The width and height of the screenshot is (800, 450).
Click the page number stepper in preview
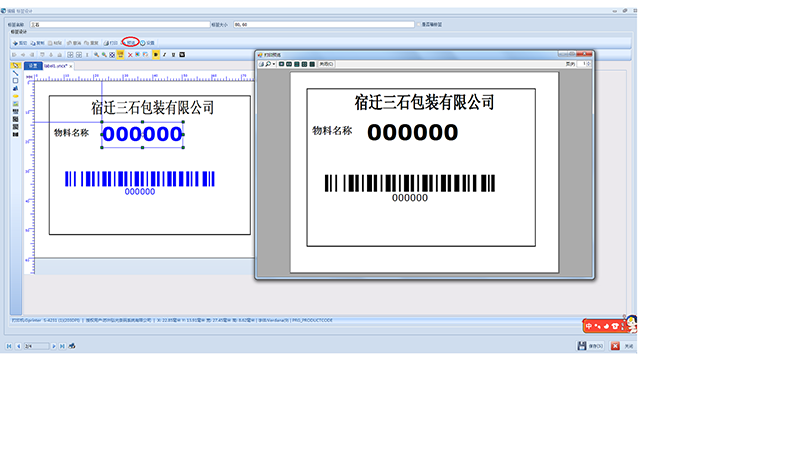tap(589, 64)
